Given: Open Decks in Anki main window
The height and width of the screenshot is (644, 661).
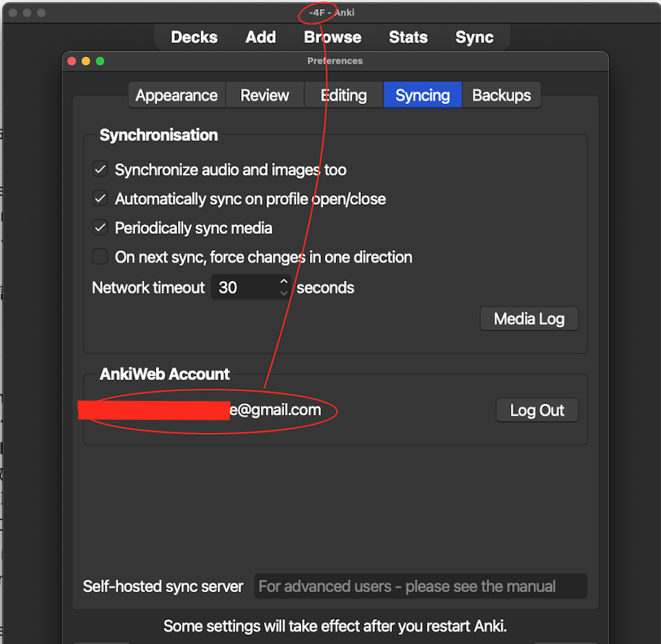Looking at the screenshot, I should [194, 37].
